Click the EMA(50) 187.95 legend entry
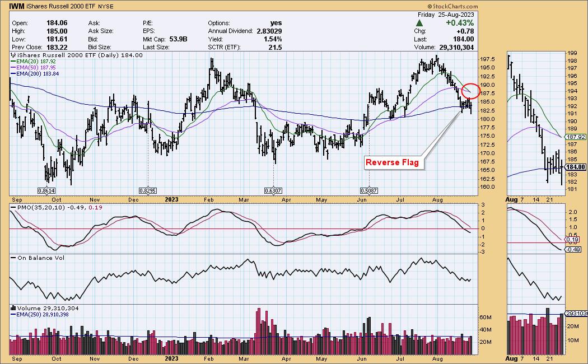Image resolution: width=588 pixels, height=364 pixels. [x=33, y=67]
